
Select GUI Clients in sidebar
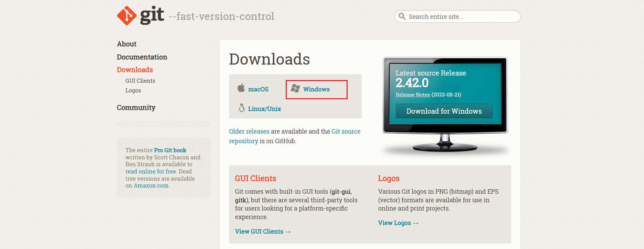(140, 81)
